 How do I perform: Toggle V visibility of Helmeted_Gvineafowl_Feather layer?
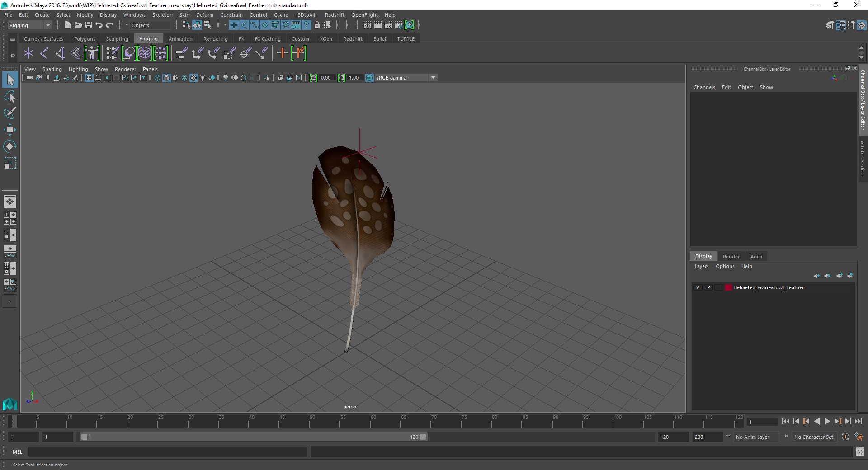698,287
